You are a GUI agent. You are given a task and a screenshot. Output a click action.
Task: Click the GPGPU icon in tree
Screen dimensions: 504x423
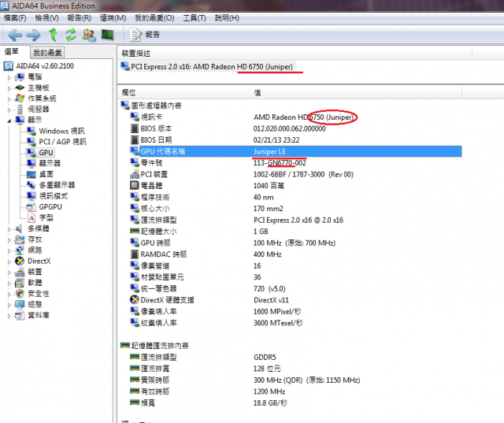point(31,206)
